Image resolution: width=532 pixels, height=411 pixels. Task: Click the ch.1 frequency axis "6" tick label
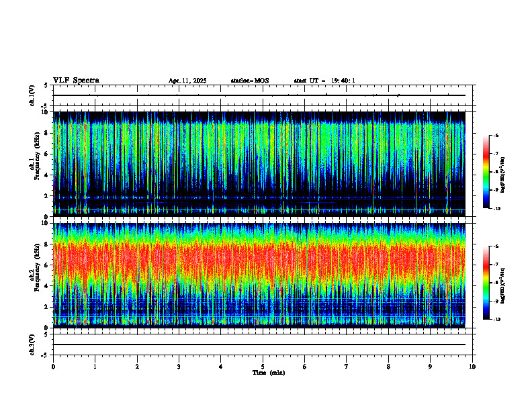coord(47,154)
